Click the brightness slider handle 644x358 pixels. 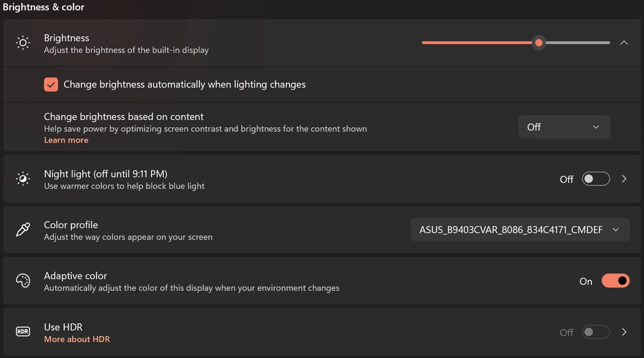pos(539,43)
